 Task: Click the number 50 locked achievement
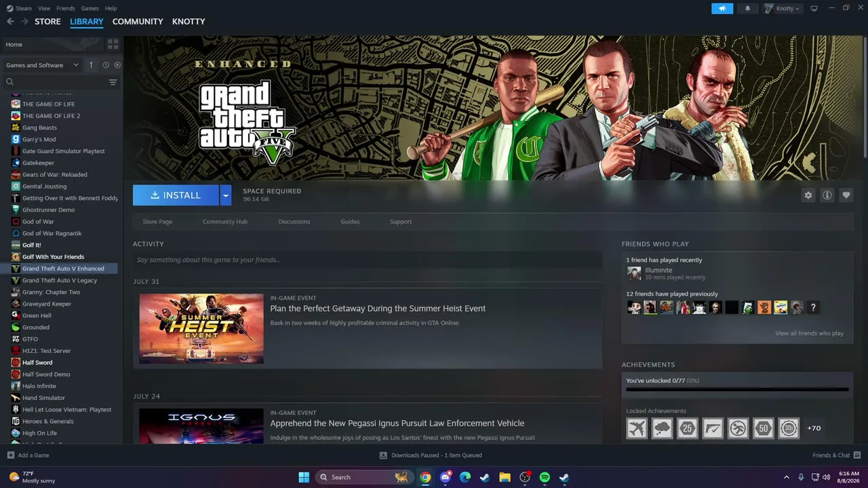(764, 428)
